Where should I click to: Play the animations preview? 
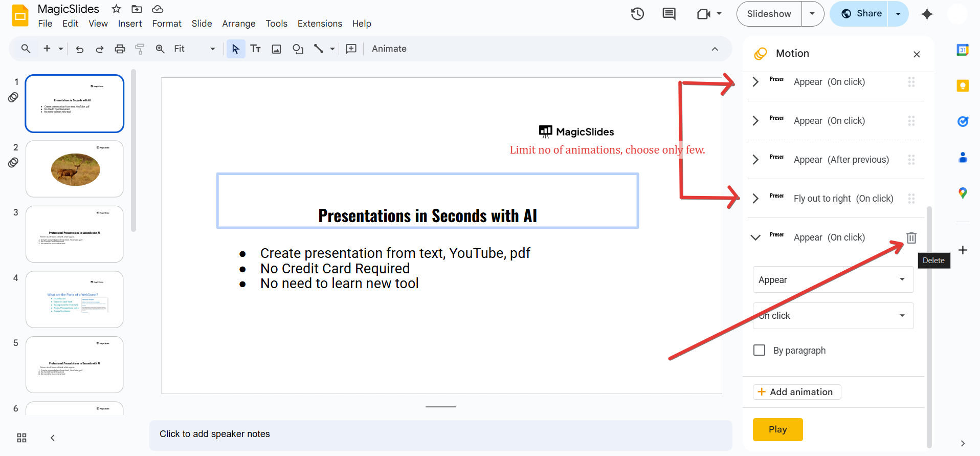(x=777, y=429)
